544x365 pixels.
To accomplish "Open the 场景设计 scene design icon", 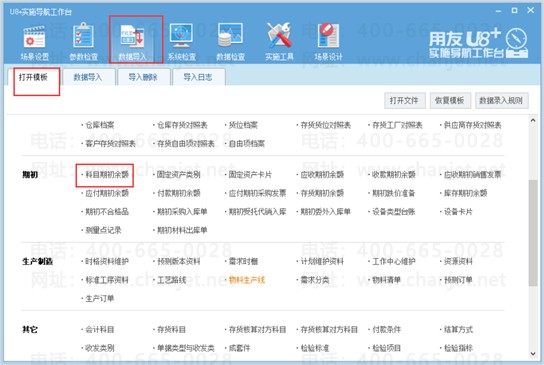I will point(328,41).
